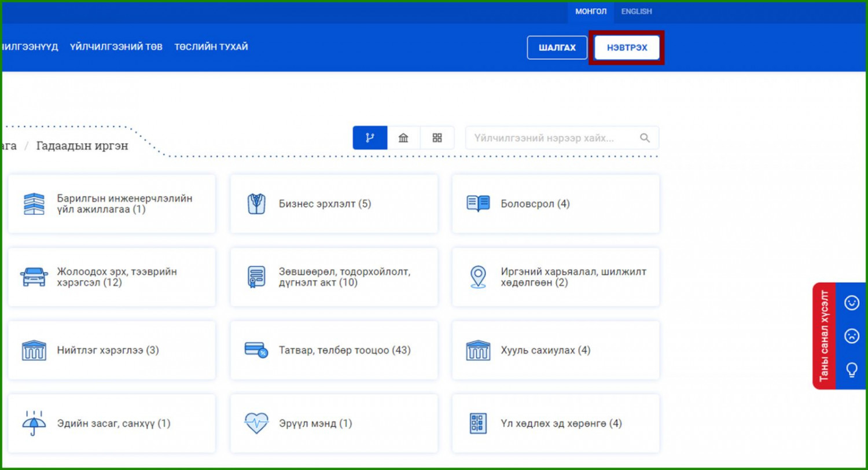Open Барилгын инженерчлэлийн үйл ажиллагаа (1) category
This screenshot has height=470, width=868.
(x=112, y=204)
